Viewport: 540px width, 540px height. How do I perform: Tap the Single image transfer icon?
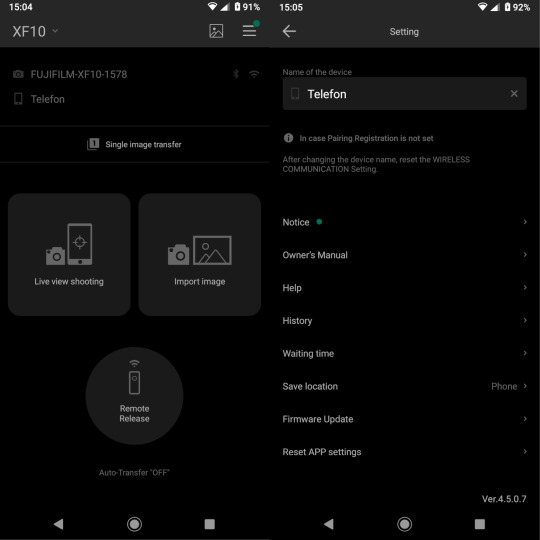(93, 144)
